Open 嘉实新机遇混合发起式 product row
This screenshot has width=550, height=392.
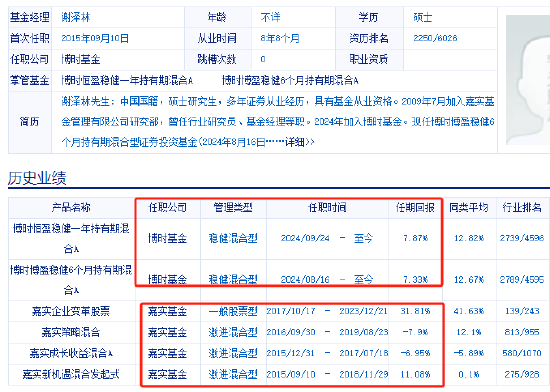click(71, 374)
